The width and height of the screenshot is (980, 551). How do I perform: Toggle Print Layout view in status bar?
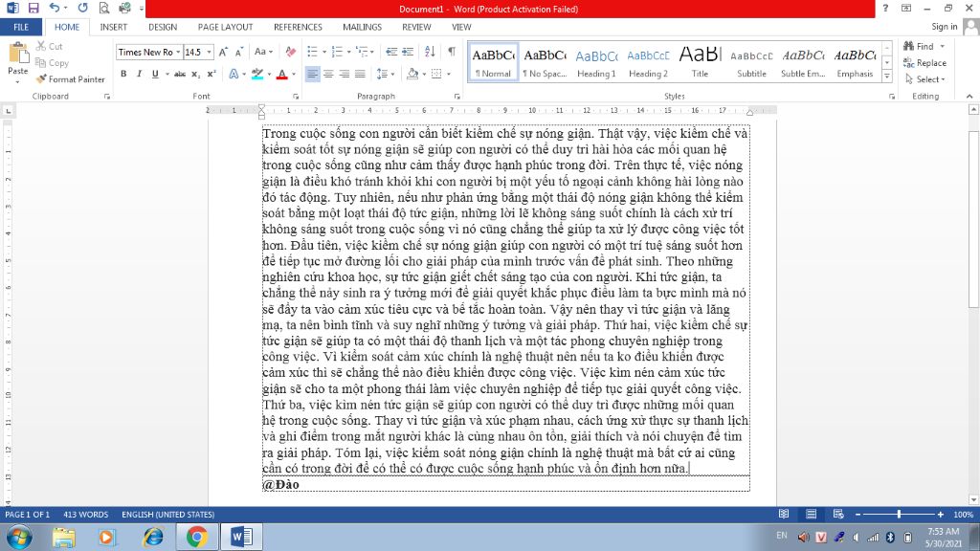pos(811,514)
